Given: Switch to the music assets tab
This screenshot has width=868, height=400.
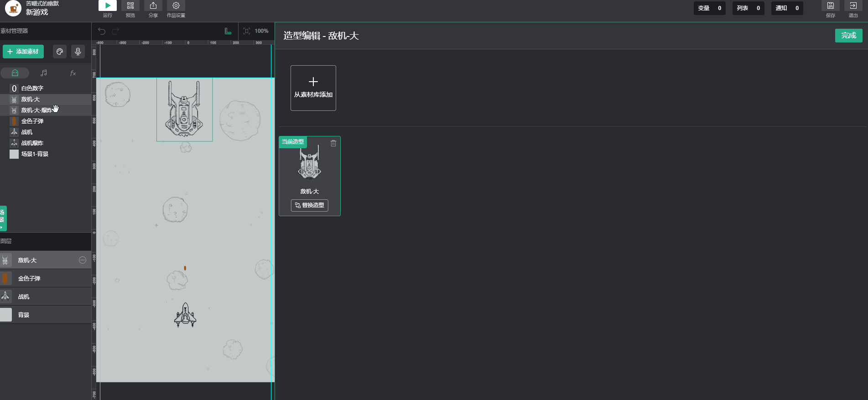Looking at the screenshot, I should (x=44, y=73).
